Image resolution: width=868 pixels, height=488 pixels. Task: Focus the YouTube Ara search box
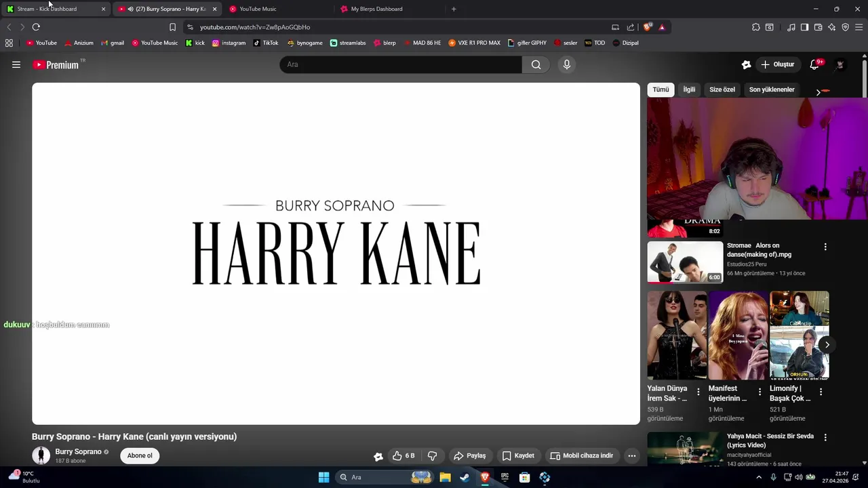click(401, 64)
